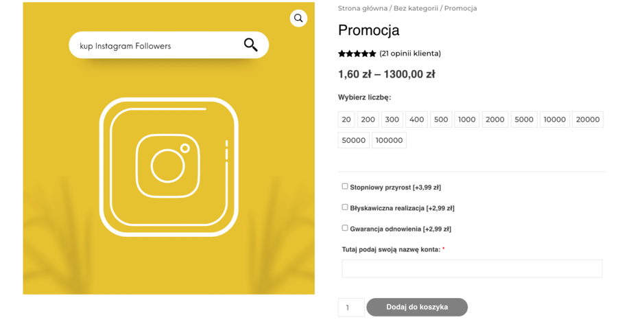The height and width of the screenshot is (320, 644).
Task: Select the 20 followers option
Action: 346,119
